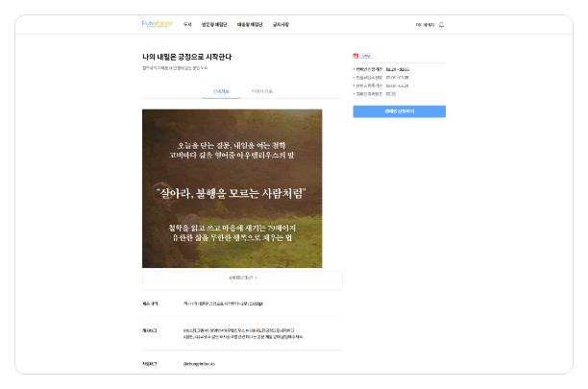This screenshot has height=389, width=588.
Task: Click the blue apply campaign button
Action: click(x=399, y=111)
